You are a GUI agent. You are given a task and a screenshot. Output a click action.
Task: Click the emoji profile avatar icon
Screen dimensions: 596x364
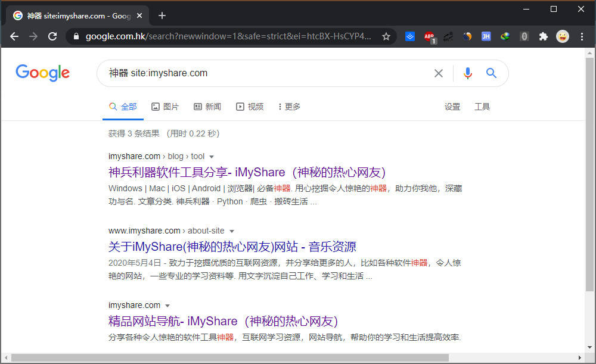coord(563,36)
